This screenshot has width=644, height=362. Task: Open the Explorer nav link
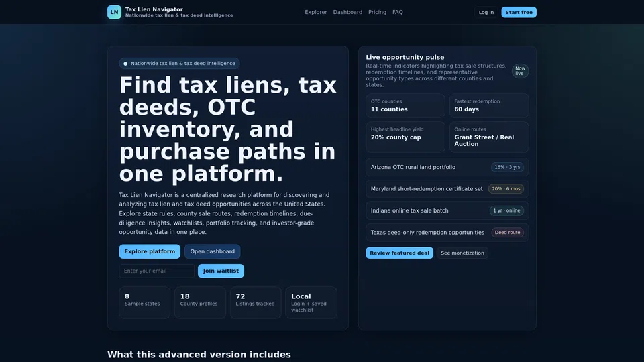click(x=316, y=12)
